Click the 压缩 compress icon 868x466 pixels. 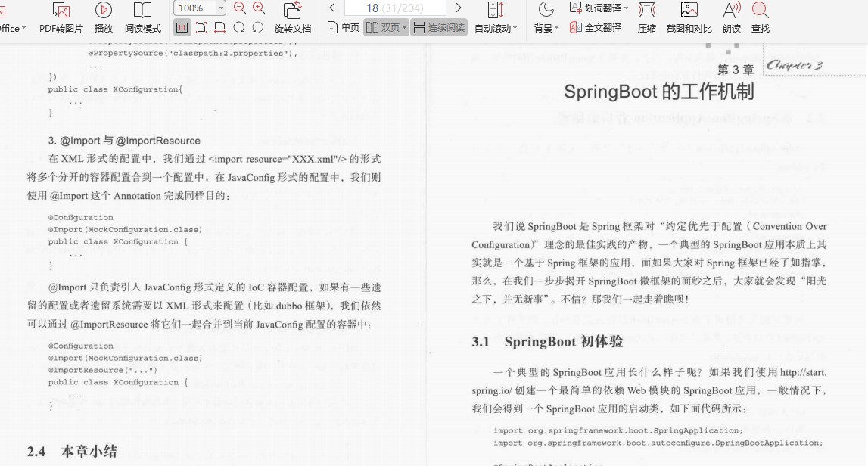point(646,10)
